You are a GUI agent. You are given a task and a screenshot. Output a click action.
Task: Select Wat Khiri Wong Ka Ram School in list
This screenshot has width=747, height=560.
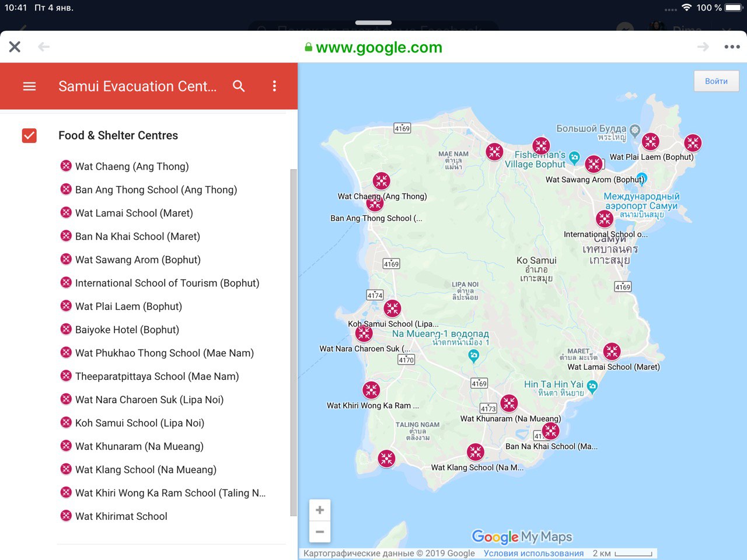pyautogui.click(x=170, y=493)
